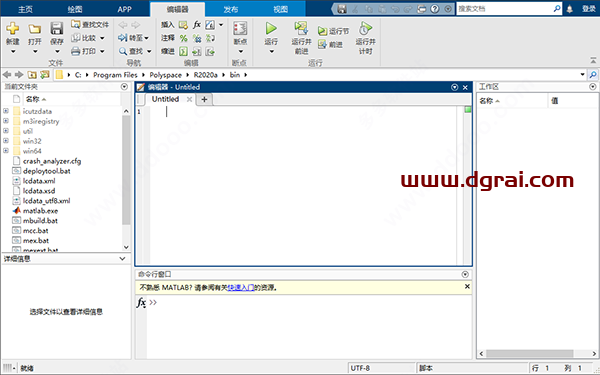Open the Breakpoints (断点) dropdown arrow
Viewport: 600px width, 375px height.
(240, 52)
